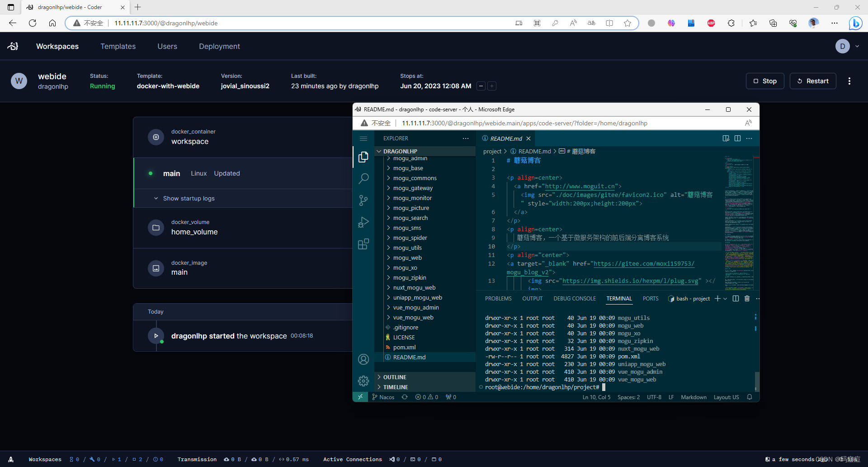Open the launch profile dropdown next to new terminal

pyautogui.click(x=725, y=299)
